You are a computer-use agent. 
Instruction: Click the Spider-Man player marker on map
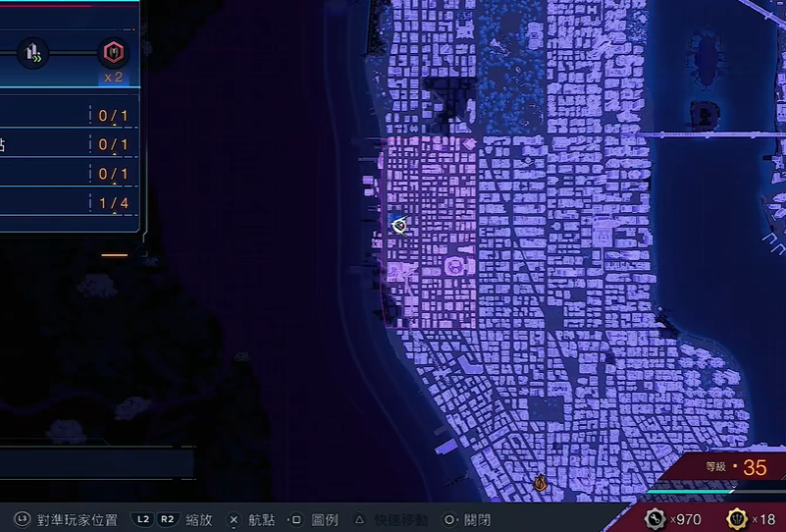click(x=399, y=226)
